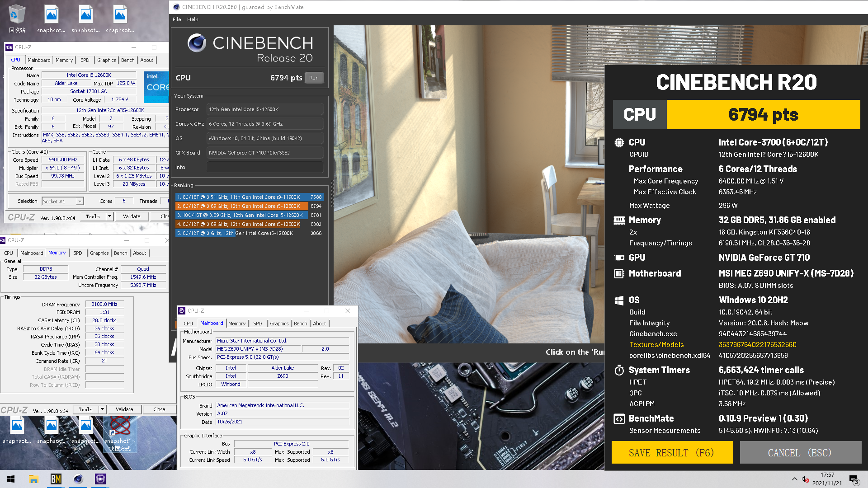Click Tools button in CPU-Z CPU window
Image resolution: width=868 pixels, height=488 pixels.
(93, 216)
